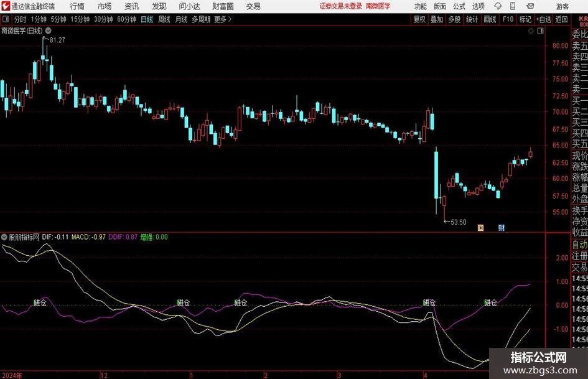Image resolution: width=588 pixels, height=379 pixels.
Task: Open the 选项 menu
Action: coord(478,6)
